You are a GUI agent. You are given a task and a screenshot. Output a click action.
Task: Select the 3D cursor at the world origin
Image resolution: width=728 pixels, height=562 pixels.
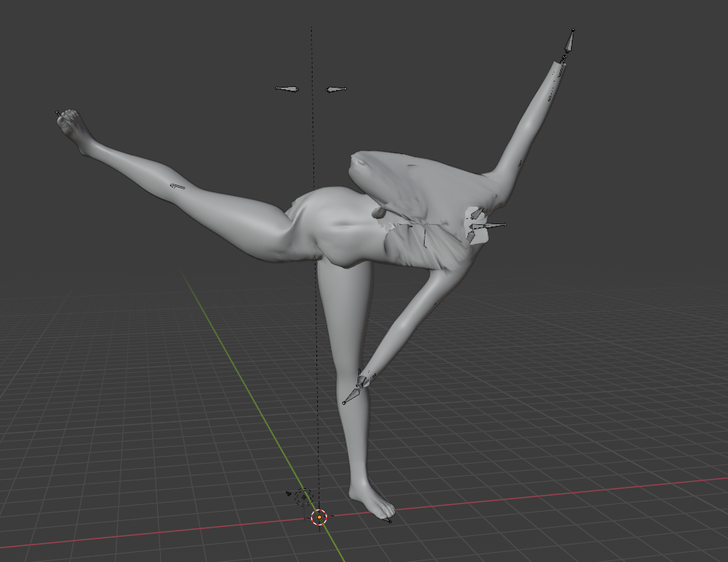point(319,517)
